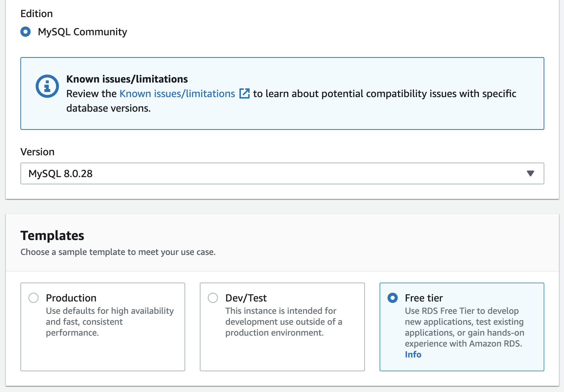Screen dimensions: 564x392
Task: Click the Free tier label text
Action: click(x=424, y=297)
